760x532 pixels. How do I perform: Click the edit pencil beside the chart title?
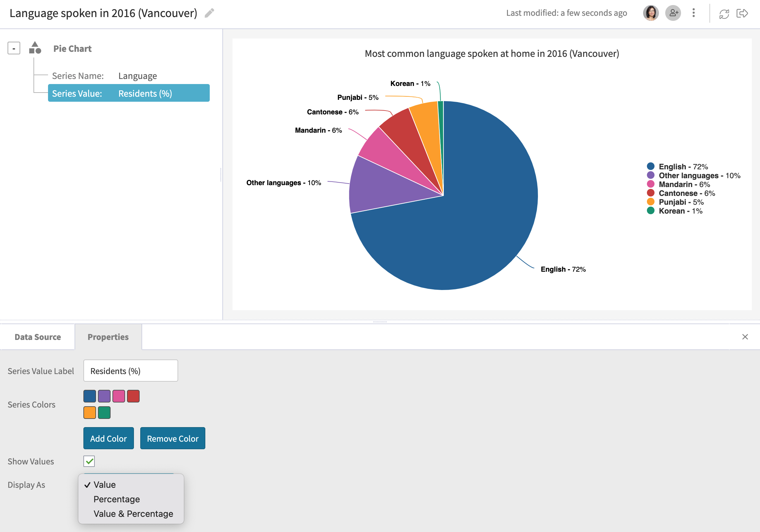coord(209,14)
